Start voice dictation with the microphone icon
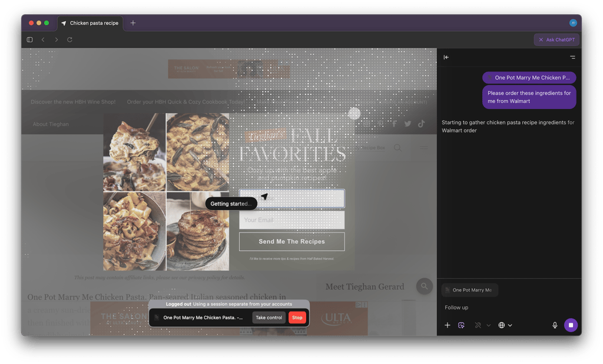 (x=555, y=325)
